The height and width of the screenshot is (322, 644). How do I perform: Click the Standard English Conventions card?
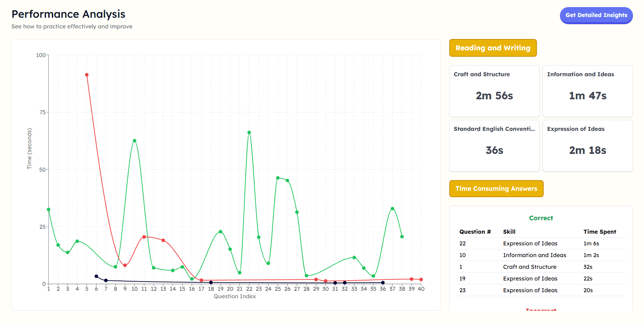(x=494, y=145)
